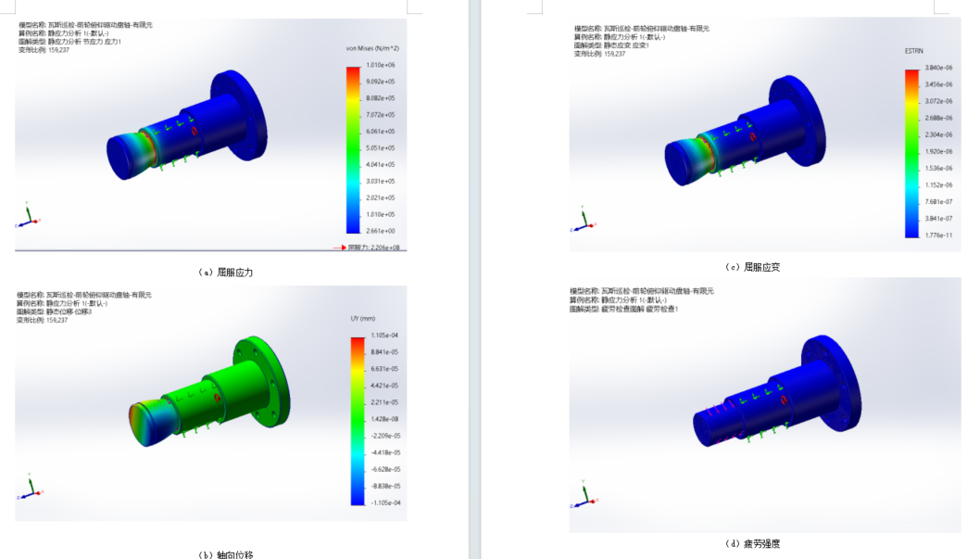The image size is (980, 559).
Task: Click legend value "4.041e+05"
Action: pyautogui.click(x=381, y=164)
